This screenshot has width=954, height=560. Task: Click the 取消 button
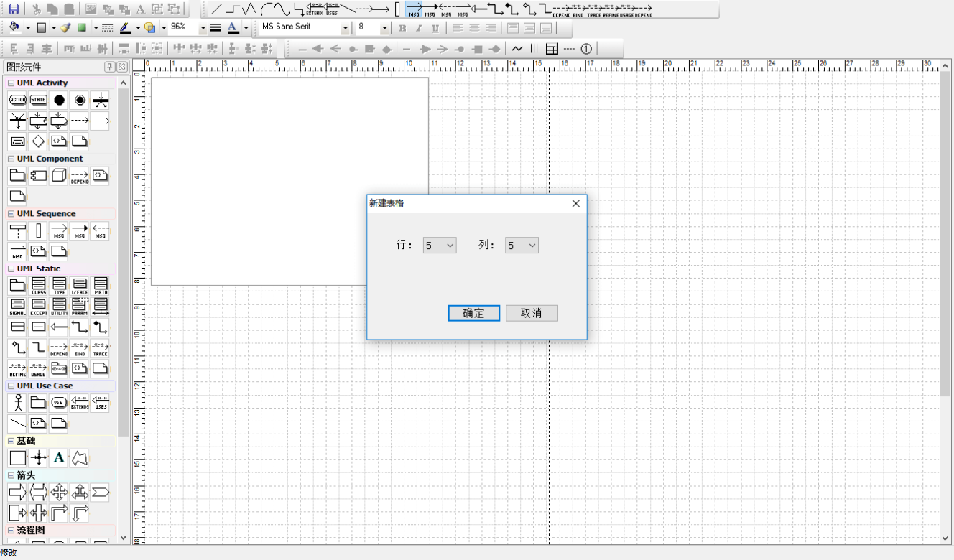click(532, 313)
